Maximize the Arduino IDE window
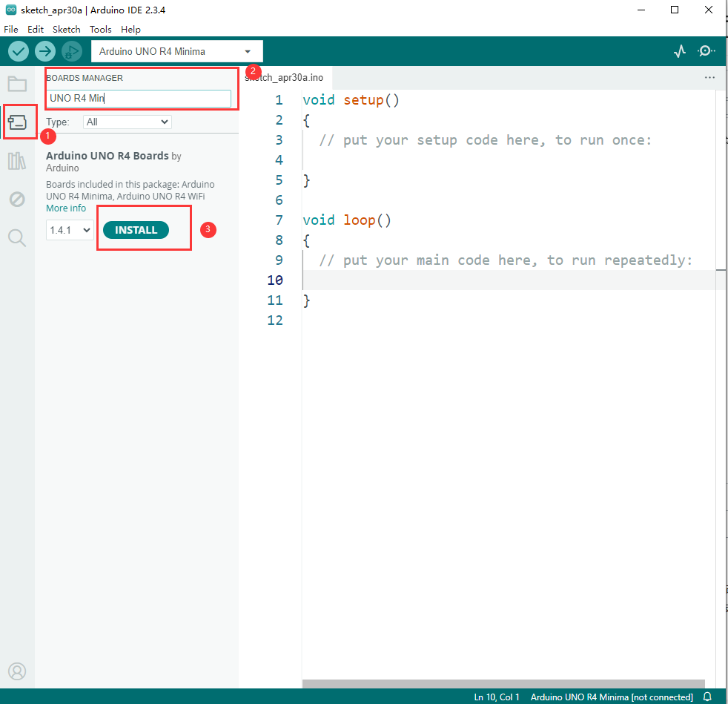Image resolution: width=728 pixels, height=704 pixels. [675, 10]
